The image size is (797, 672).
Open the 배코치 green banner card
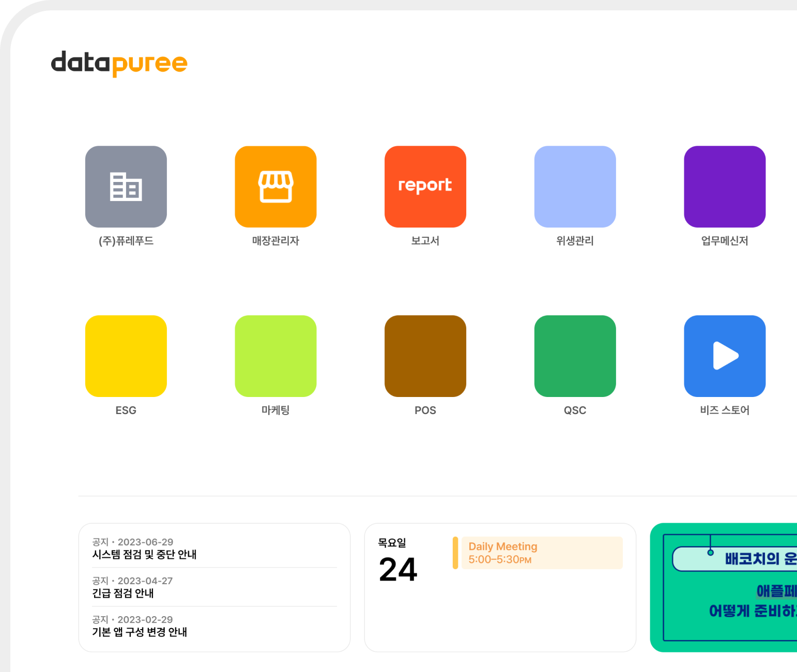(724, 588)
